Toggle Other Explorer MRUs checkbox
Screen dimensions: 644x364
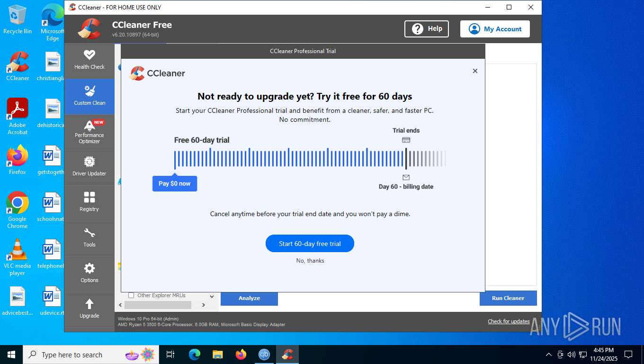(x=131, y=295)
